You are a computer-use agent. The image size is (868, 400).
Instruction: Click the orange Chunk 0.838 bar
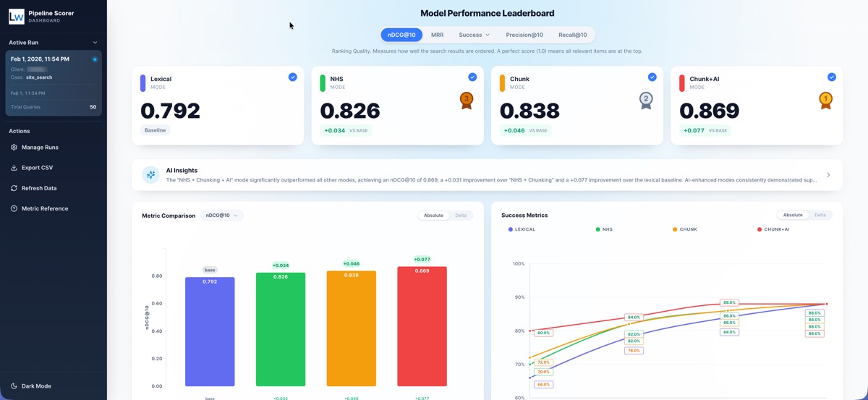pos(352,328)
